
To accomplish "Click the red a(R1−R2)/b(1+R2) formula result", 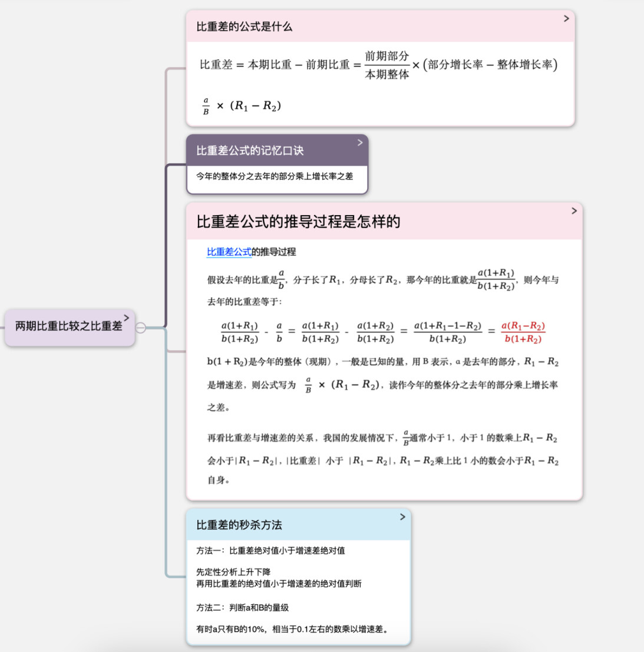I will point(523,332).
